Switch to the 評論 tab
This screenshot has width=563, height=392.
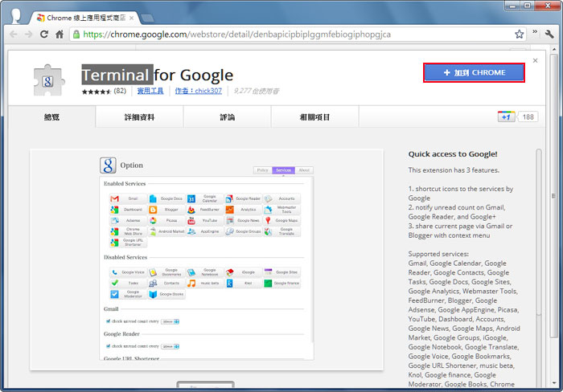[x=228, y=117]
